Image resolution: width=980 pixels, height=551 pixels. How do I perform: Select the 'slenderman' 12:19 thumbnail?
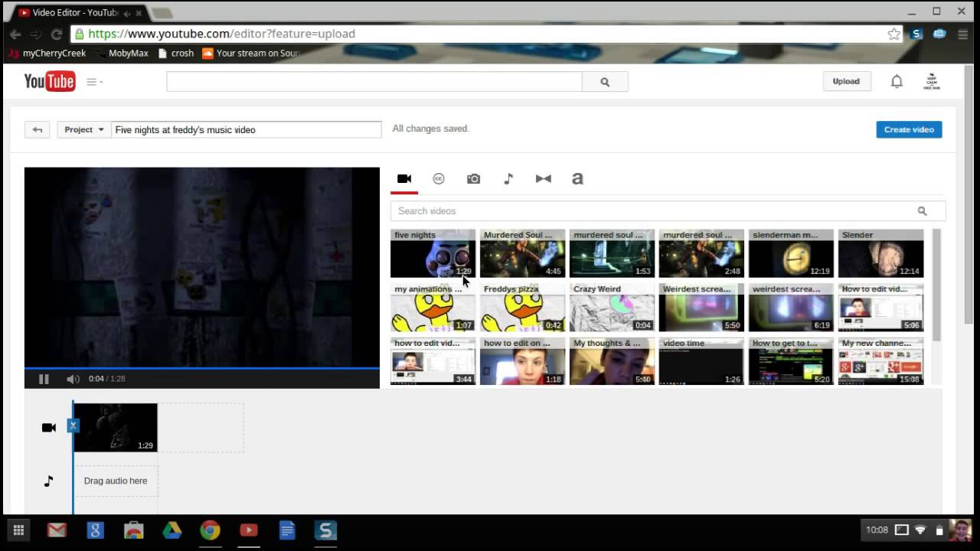pyautogui.click(x=791, y=253)
